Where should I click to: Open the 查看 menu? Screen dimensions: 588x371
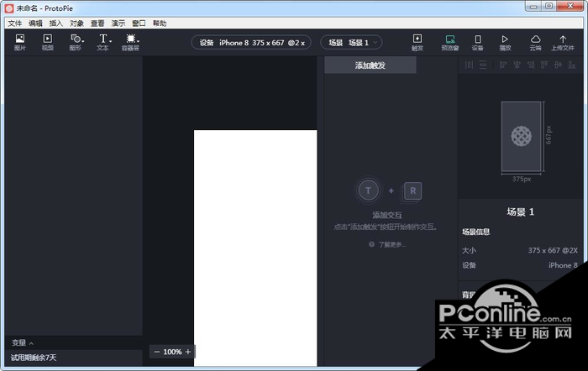[x=97, y=24]
